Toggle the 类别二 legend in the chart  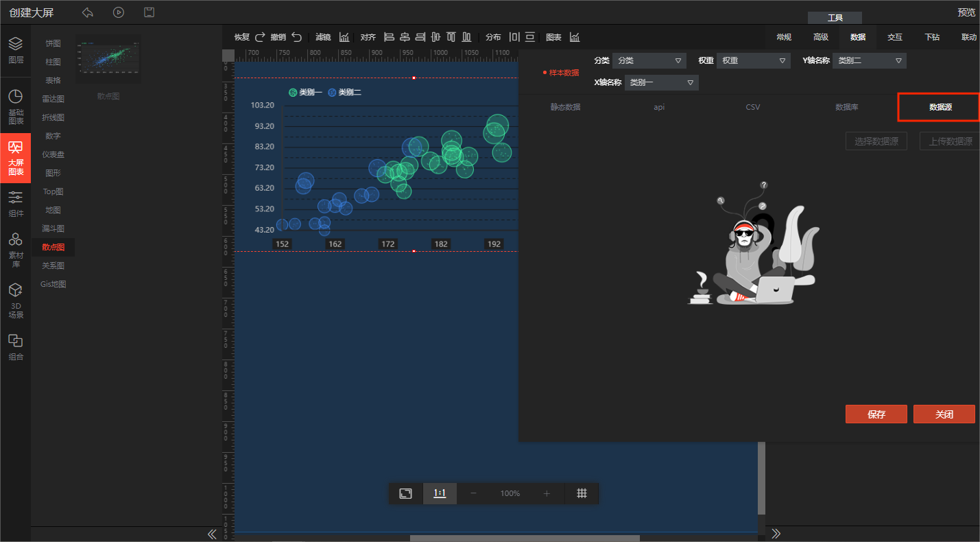pyautogui.click(x=344, y=92)
